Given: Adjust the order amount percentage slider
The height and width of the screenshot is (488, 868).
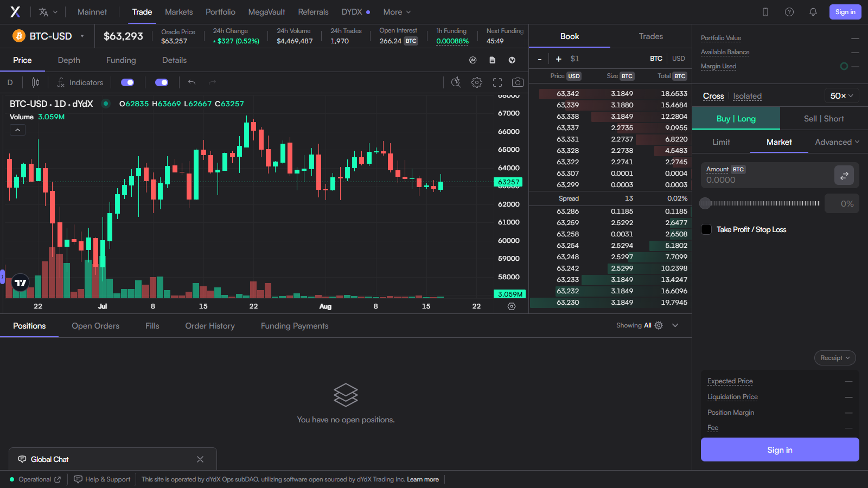Looking at the screenshot, I should 760,203.
